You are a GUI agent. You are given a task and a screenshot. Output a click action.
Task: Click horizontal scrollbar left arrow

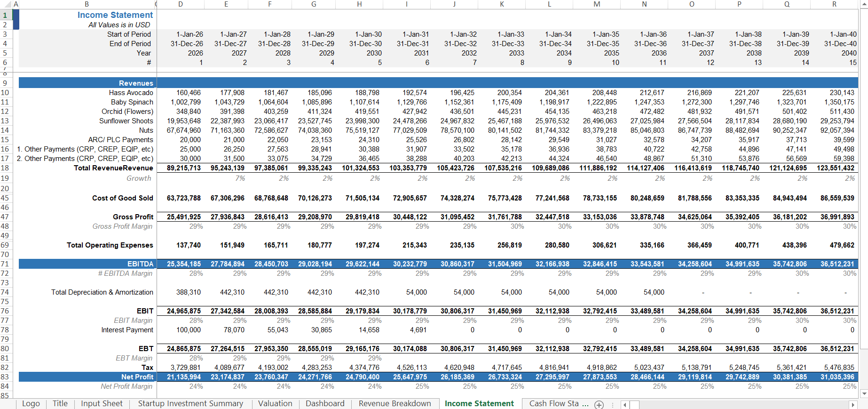[x=624, y=405]
